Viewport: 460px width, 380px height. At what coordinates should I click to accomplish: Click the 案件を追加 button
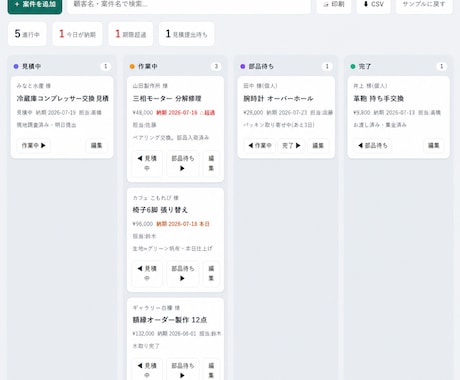35,5
